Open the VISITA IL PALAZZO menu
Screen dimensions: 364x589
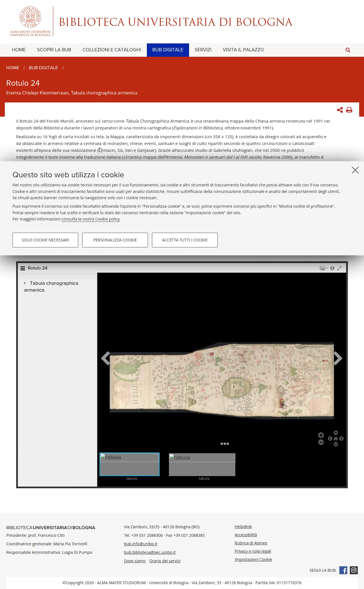tap(243, 50)
